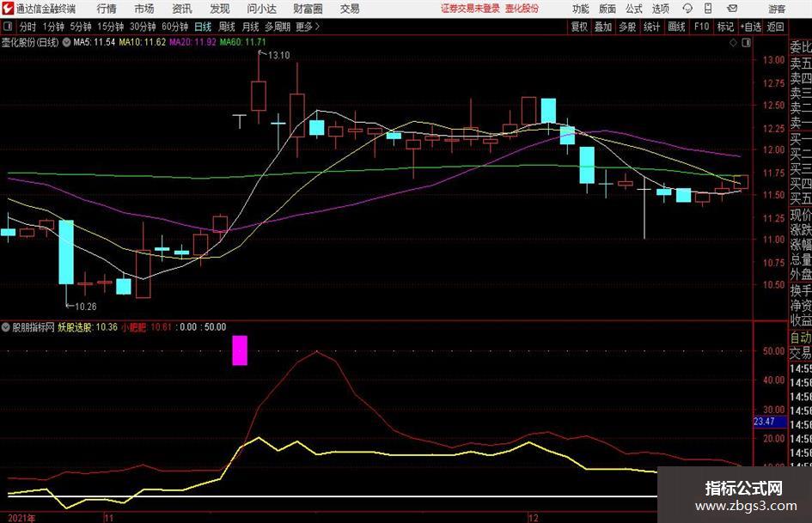Screen dimensions: 812x523
Task: Click the 壹化股份(日线) chart title
Action: [x=30, y=42]
